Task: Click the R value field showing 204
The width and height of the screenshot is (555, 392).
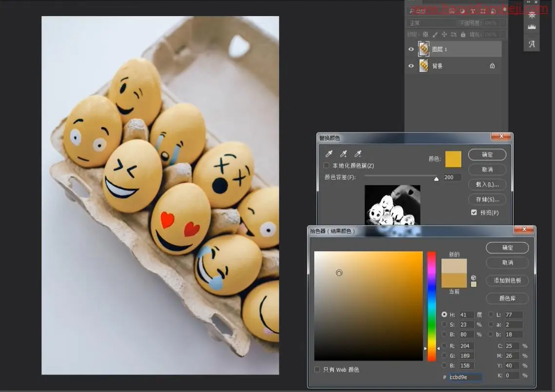Action: point(466,346)
